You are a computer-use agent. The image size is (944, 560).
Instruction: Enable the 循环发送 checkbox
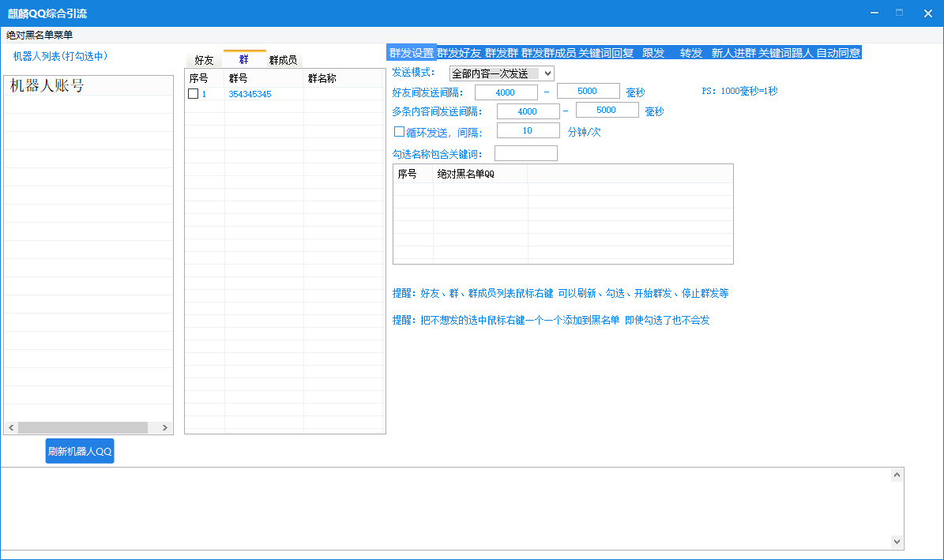click(399, 131)
